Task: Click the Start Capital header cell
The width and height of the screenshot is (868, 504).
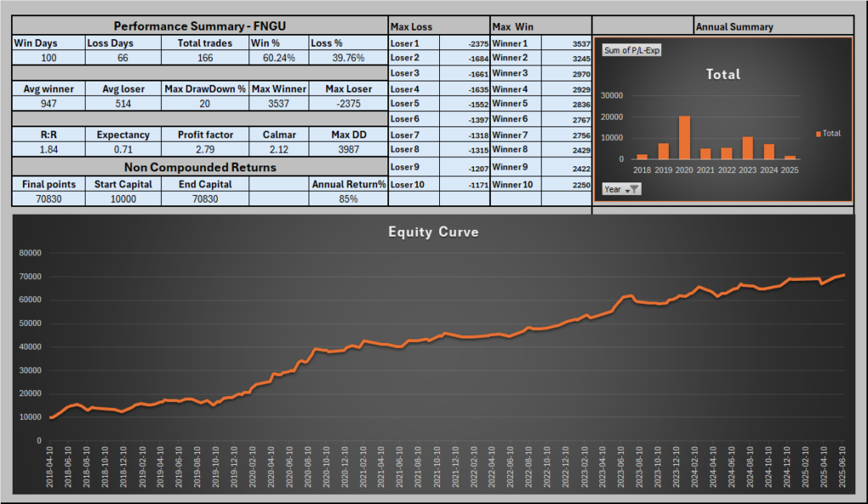Action: [123, 184]
